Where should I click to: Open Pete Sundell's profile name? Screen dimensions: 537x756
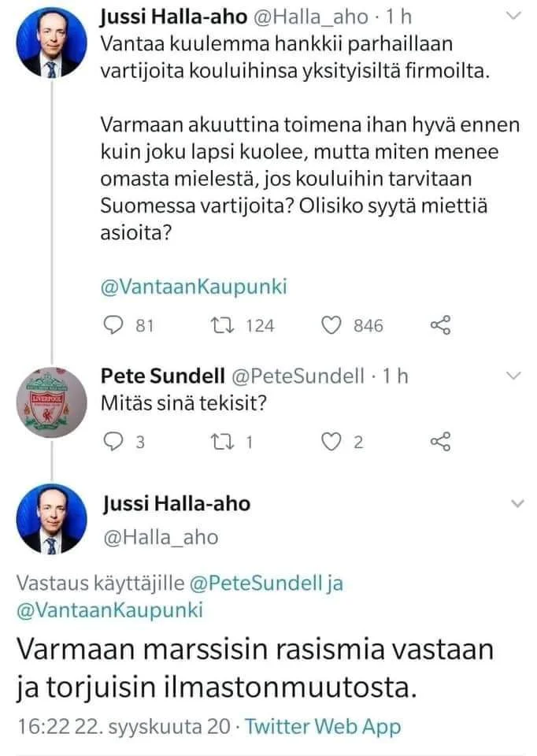coord(161,376)
